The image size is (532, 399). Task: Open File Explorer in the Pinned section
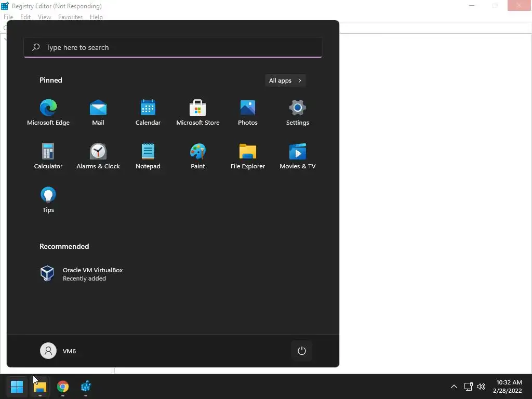click(248, 156)
